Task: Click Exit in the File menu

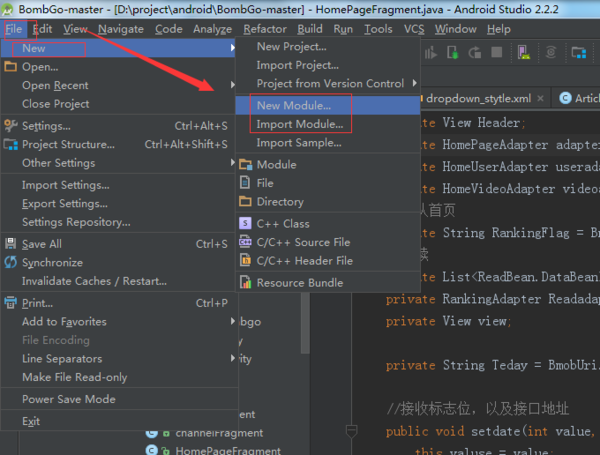Action: click(119, 421)
